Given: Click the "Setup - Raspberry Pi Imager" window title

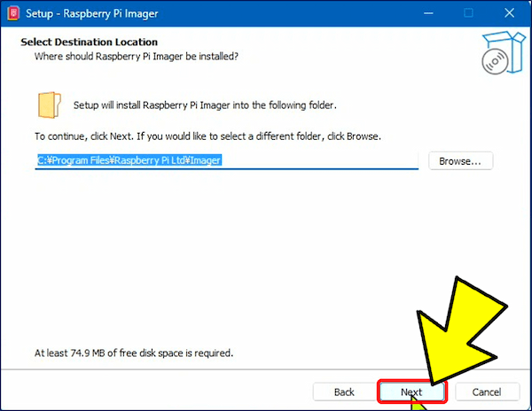Looking at the screenshot, I should [92, 13].
